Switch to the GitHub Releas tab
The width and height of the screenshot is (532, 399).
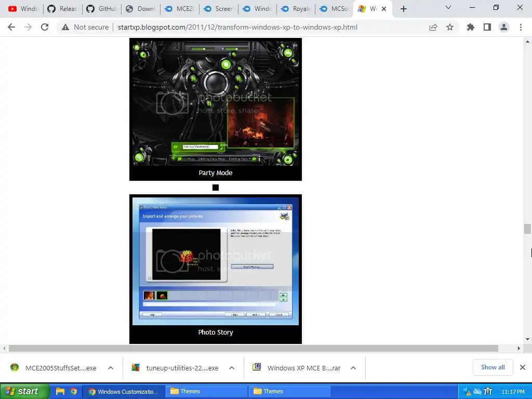point(62,9)
